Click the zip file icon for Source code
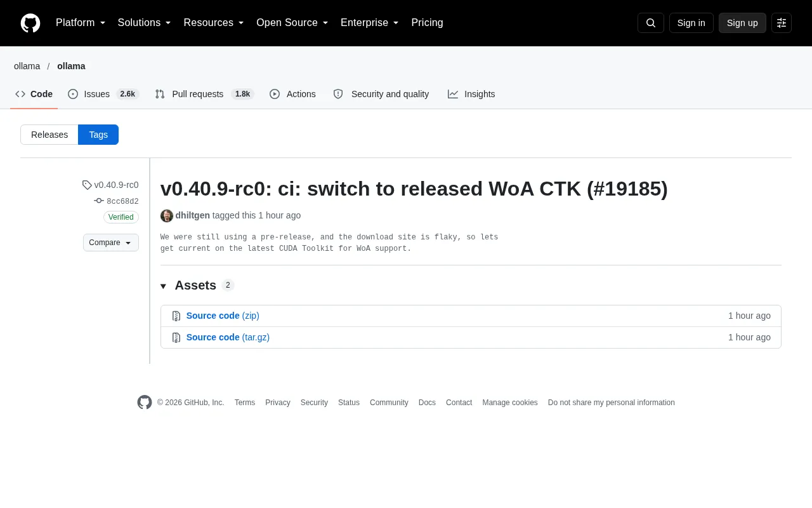The width and height of the screenshot is (812, 508). click(x=176, y=316)
